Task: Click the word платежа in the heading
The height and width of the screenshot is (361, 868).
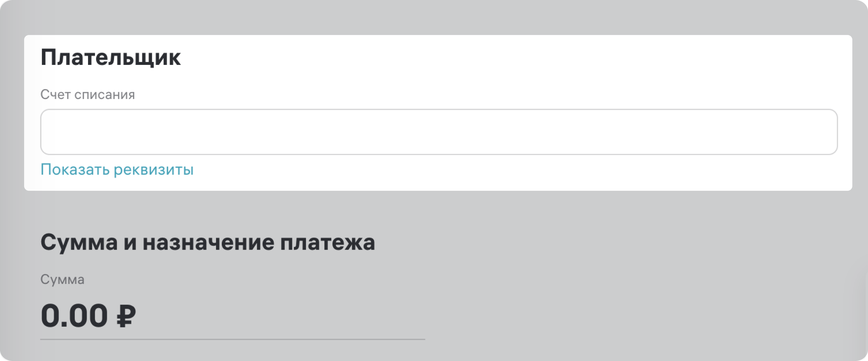Action: (327, 242)
